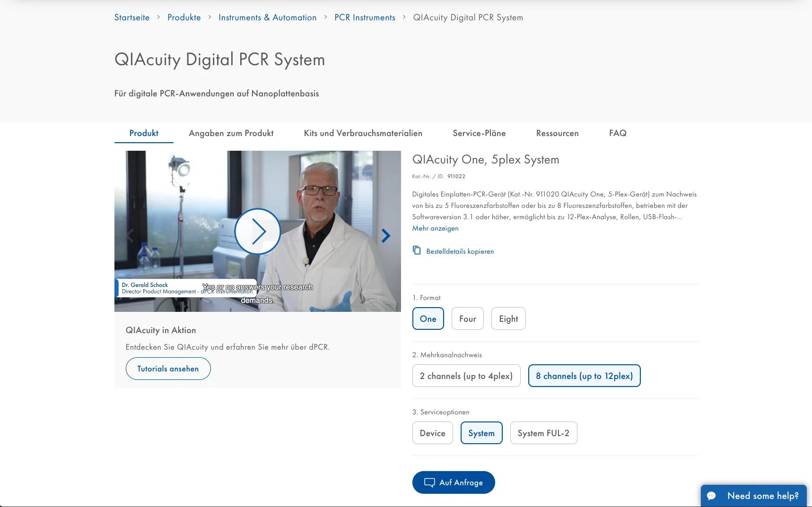Click the catalog number 911022
This screenshot has width=812, height=507.
point(456,176)
